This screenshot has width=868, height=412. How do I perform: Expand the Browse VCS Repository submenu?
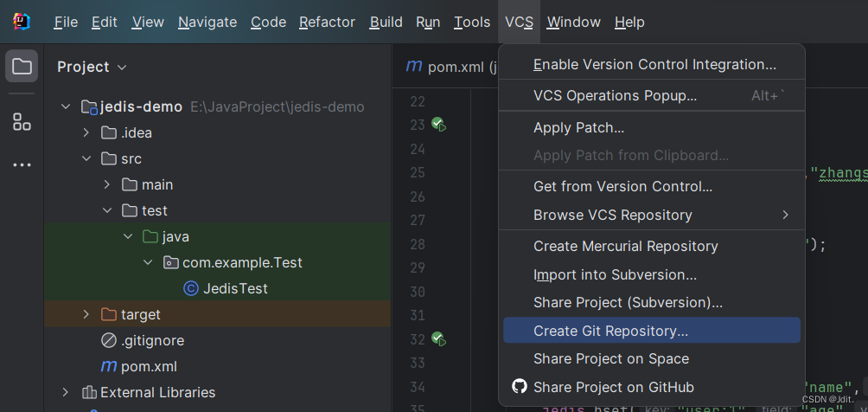[x=785, y=215]
